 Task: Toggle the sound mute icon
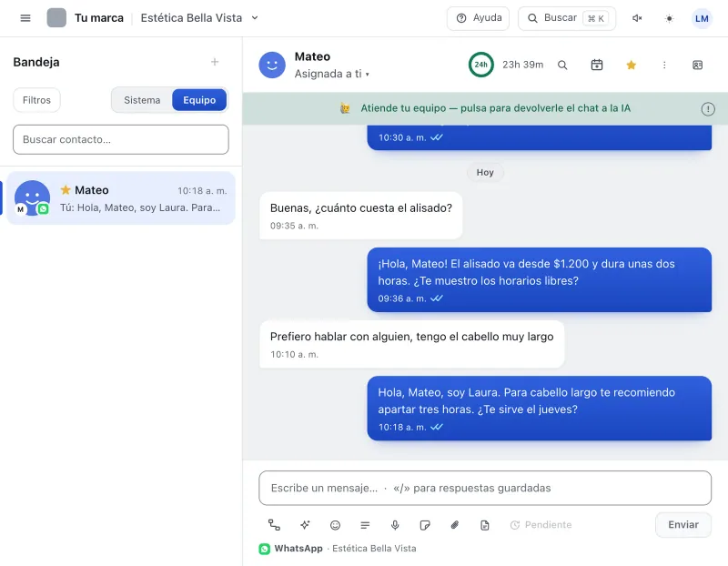tap(637, 18)
